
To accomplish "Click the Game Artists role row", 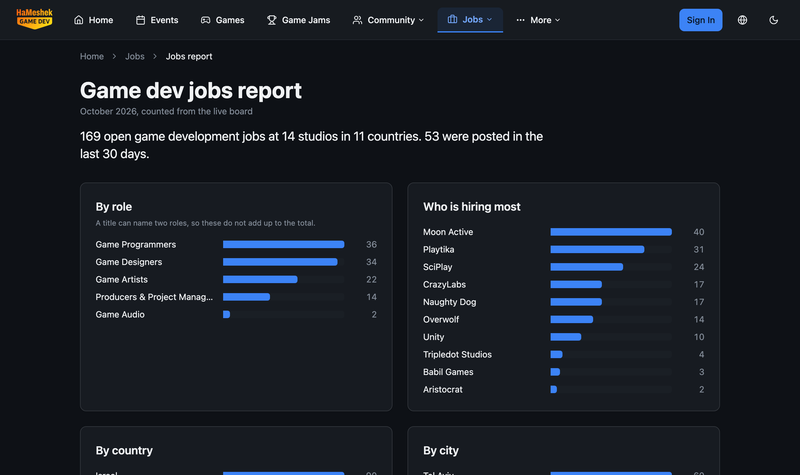I will (x=236, y=279).
